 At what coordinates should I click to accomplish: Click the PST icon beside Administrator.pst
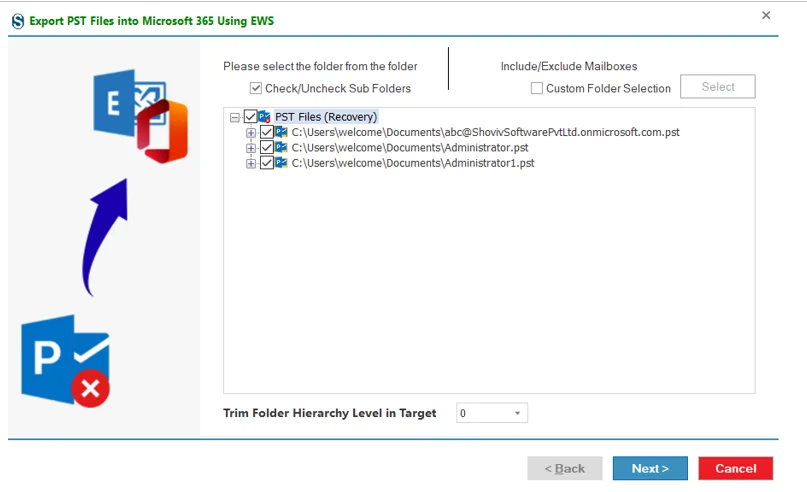[x=281, y=148]
